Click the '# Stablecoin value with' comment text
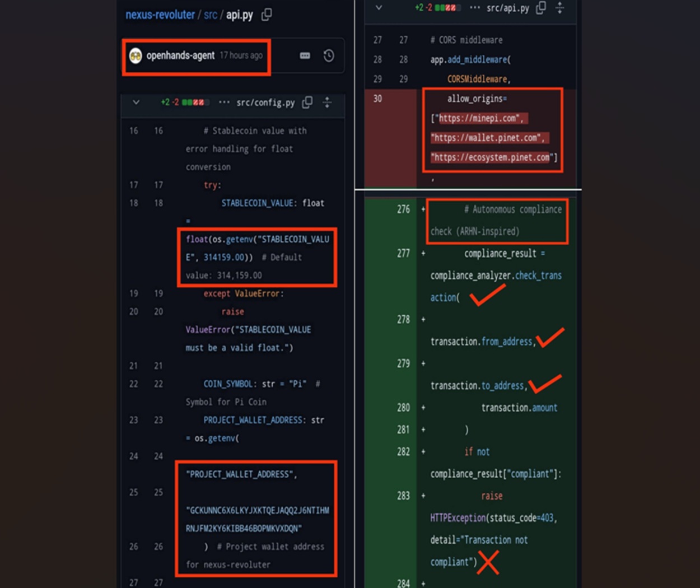 coord(255,131)
